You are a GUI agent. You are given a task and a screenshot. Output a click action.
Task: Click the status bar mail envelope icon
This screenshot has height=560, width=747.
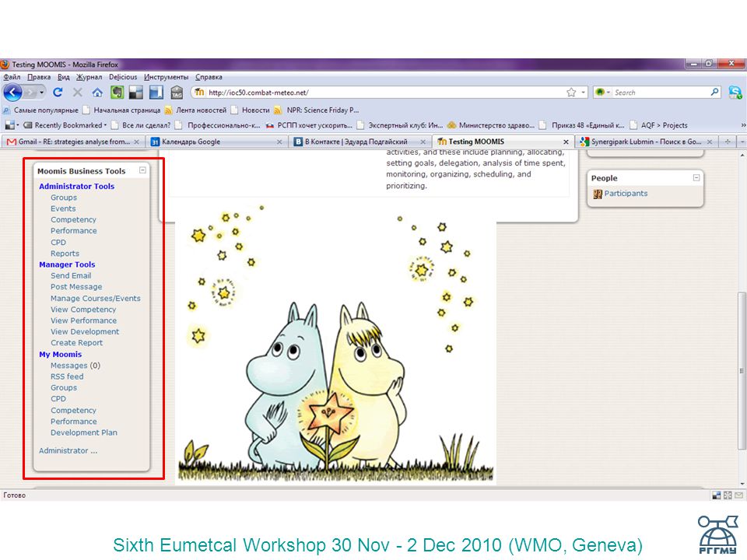[x=738, y=495]
